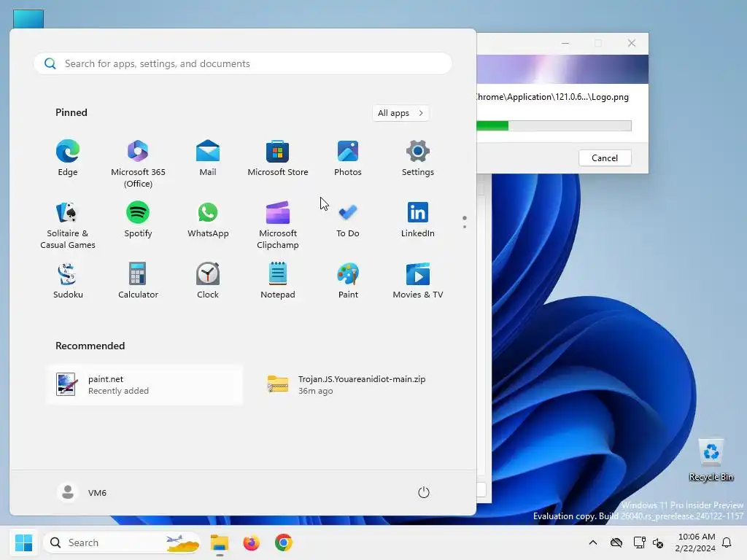Screen dimensions: 747x560
Task: Open the notifications bell icon
Action: (727, 542)
